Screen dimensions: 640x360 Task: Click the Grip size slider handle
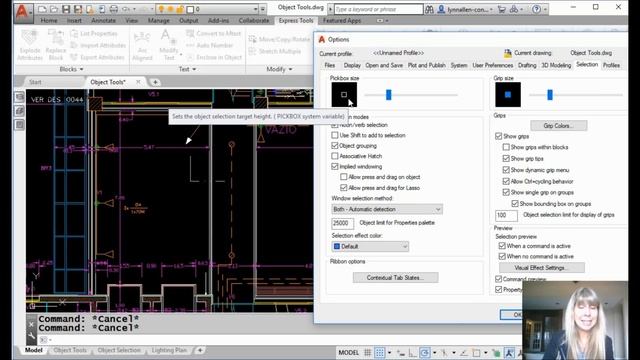click(550, 95)
